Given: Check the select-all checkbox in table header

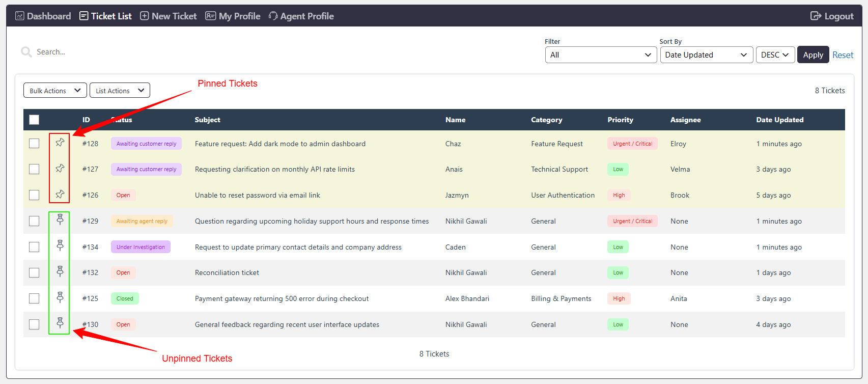Looking at the screenshot, I should pos(34,120).
